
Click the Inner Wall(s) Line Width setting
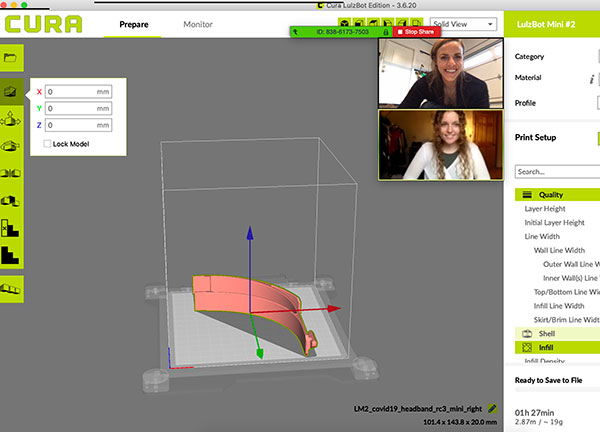pos(571,278)
